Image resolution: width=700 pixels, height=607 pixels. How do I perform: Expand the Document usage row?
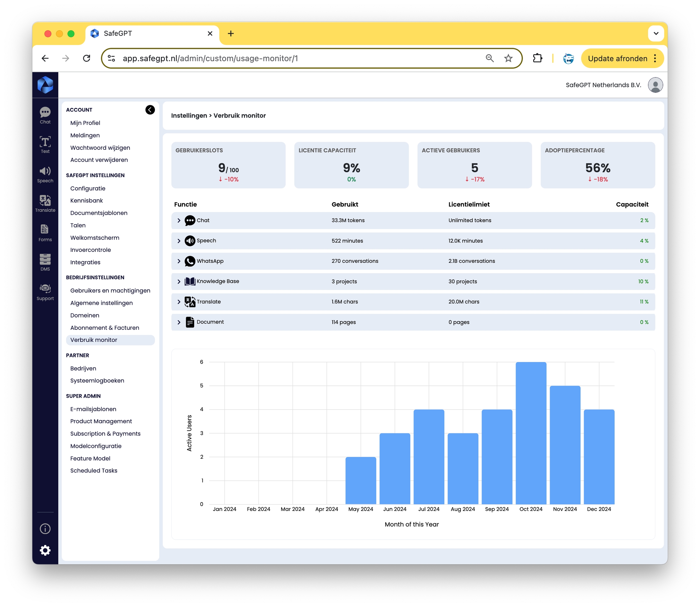pos(179,322)
